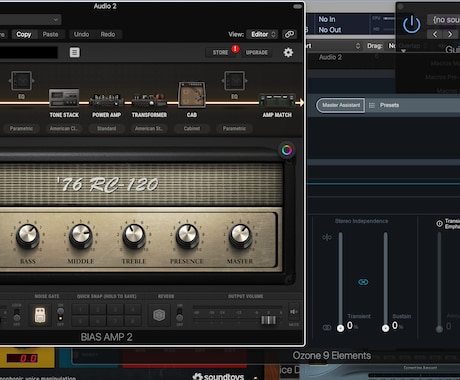Open the American Cl. tone stack dropdown
The height and width of the screenshot is (380, 460).
point(64,129)
